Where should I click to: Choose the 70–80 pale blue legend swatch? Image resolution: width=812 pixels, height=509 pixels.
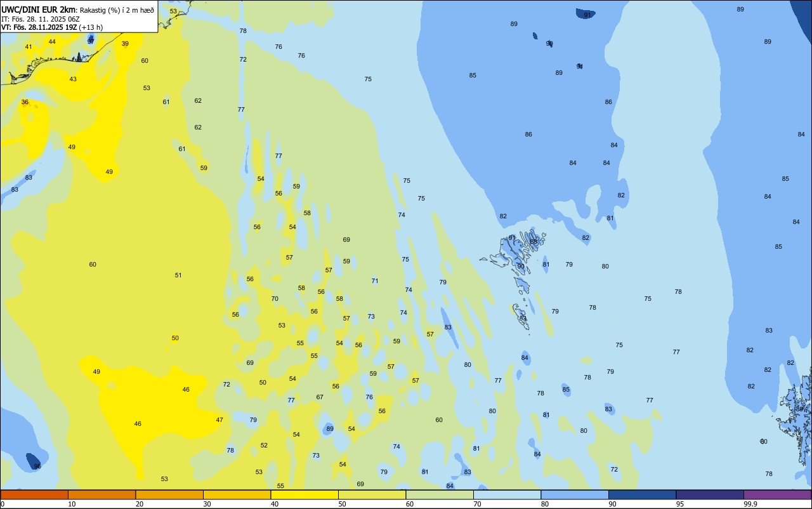(507, 494)
